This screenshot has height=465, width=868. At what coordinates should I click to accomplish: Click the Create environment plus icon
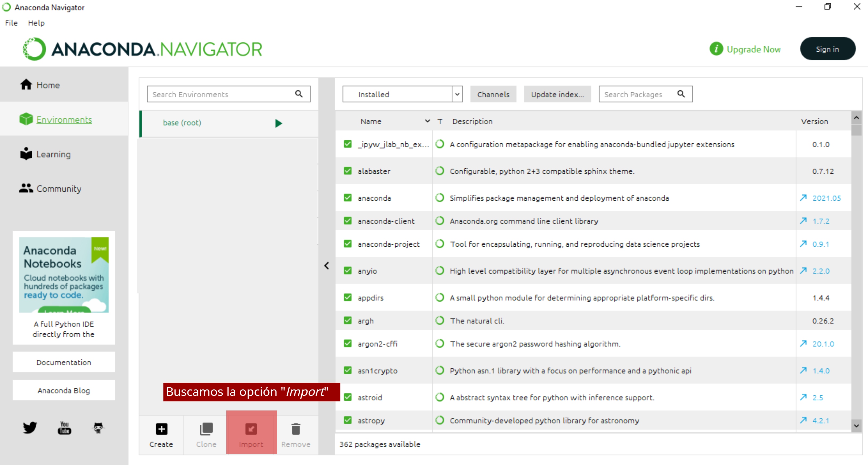tap(161, 429)
